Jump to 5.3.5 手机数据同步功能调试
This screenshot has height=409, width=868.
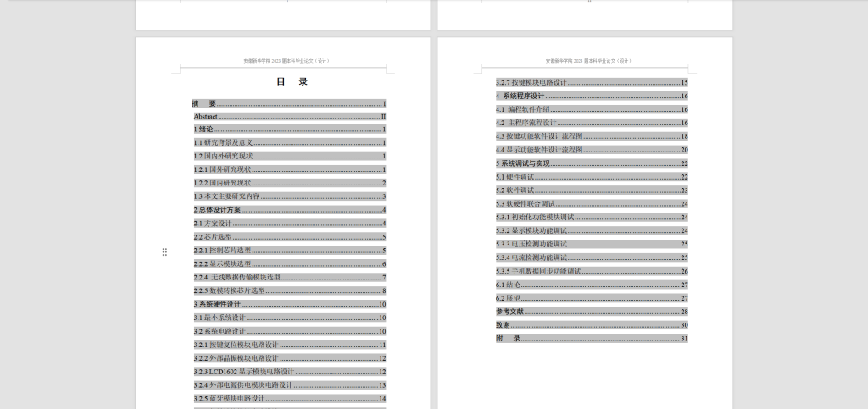tap(538, 271)
